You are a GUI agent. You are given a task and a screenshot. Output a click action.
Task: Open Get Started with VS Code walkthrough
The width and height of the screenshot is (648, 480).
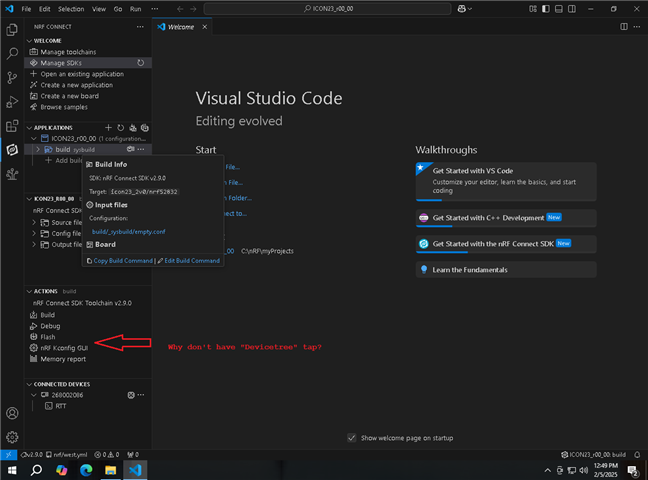click(x=506, y=181)
